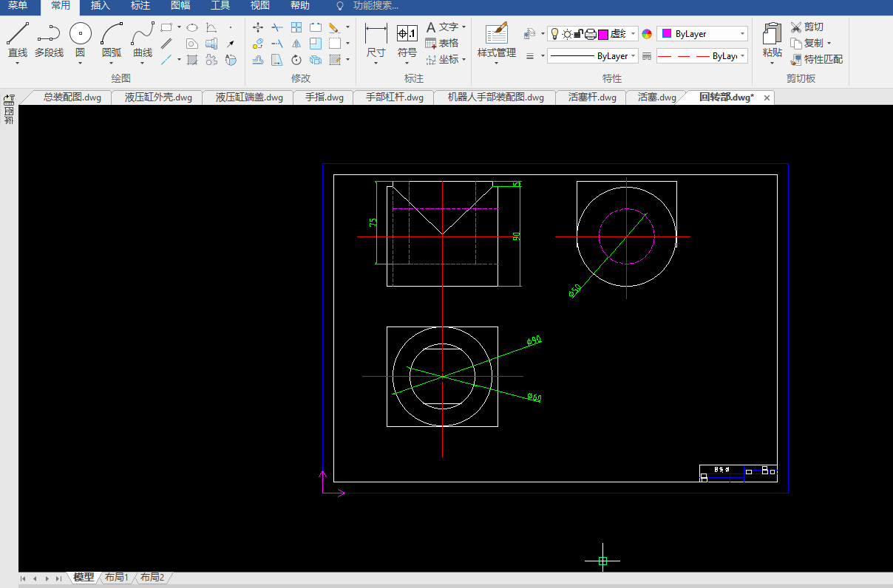The image size is (893, 588).
Task: Select the 模型 model tab
Action: tap(84, 578)
